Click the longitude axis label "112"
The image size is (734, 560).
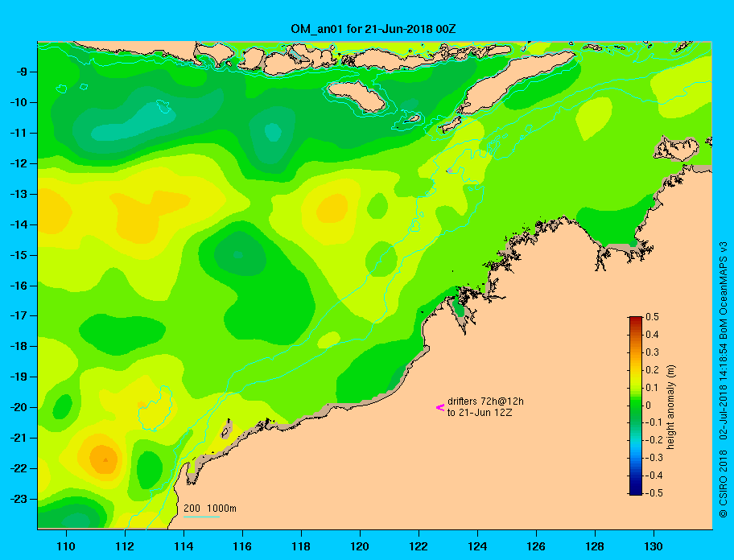[125, 546]
